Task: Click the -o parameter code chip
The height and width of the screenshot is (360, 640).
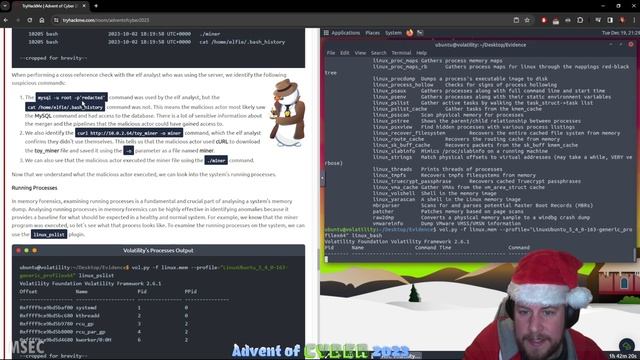Action: (129, 151)
